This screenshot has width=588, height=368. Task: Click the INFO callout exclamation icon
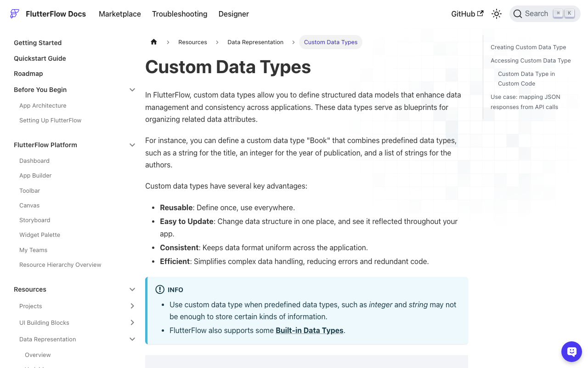click(159, 289)
